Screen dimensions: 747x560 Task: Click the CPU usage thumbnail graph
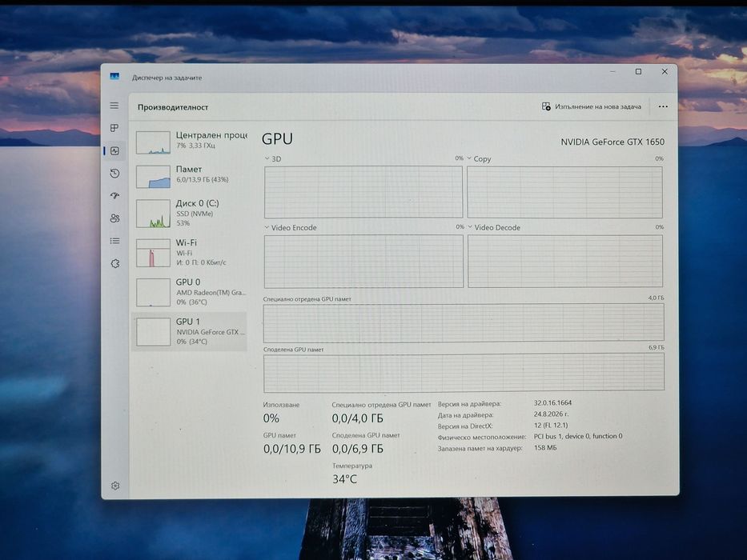click(153, 142)
